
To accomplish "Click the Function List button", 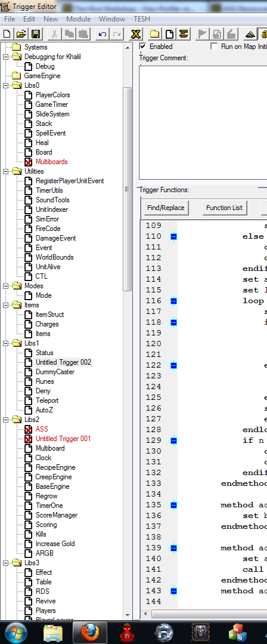I will coord(224,208).
